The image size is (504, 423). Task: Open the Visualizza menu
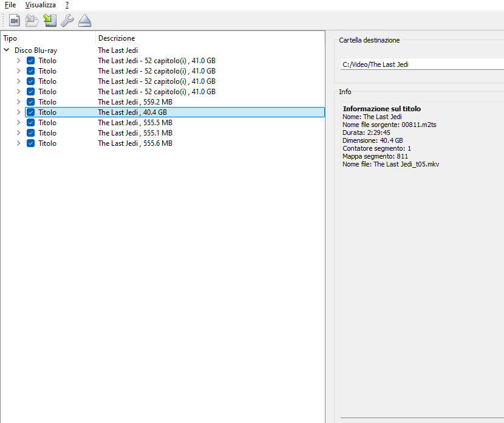(x=41, y=5)
